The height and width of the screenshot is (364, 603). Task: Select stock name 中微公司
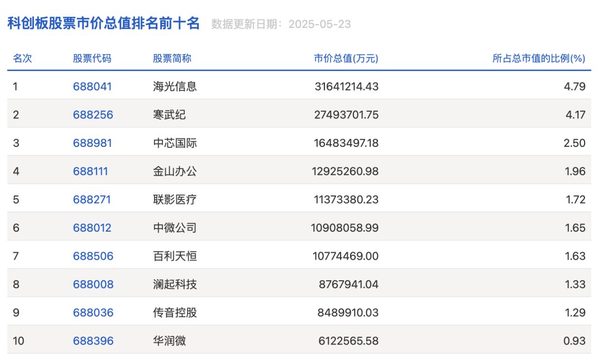(175, 228)
